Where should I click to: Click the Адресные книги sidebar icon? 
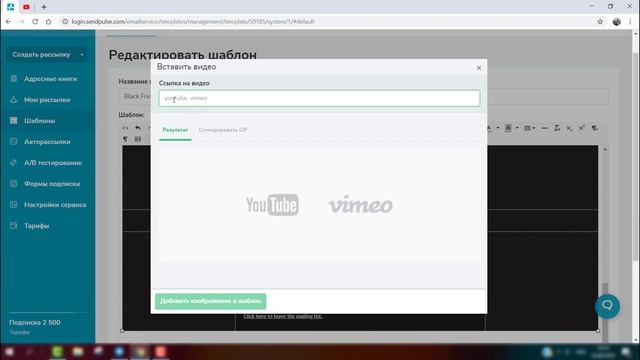13,78
